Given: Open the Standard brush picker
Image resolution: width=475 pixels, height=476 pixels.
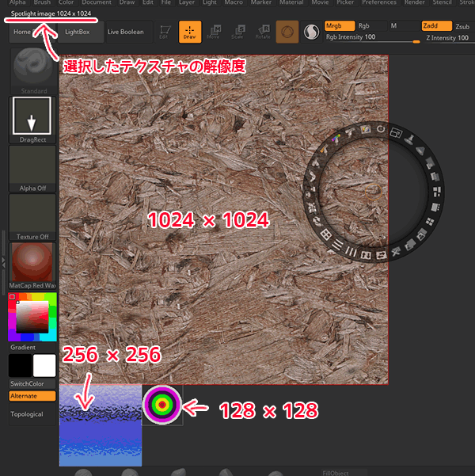Looking at the screenshot, I should coord(32,67).
